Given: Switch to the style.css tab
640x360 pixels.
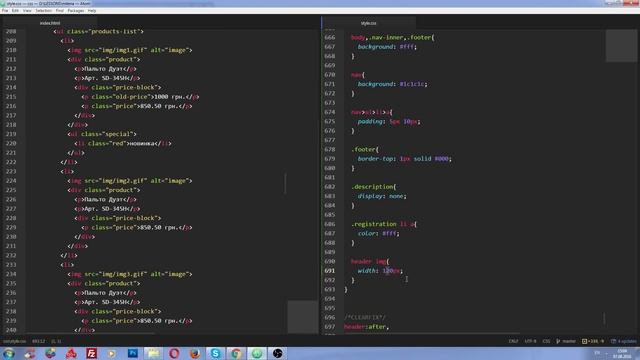Looking at the screenshot, I should [369, 23].
